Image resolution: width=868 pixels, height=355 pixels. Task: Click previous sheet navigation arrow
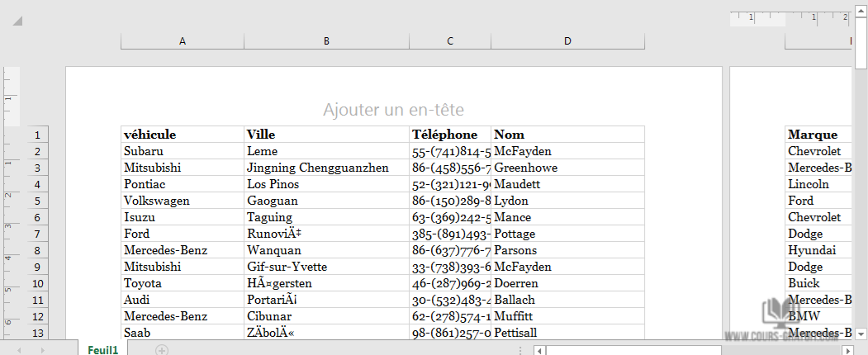click(x=19, y=350)
